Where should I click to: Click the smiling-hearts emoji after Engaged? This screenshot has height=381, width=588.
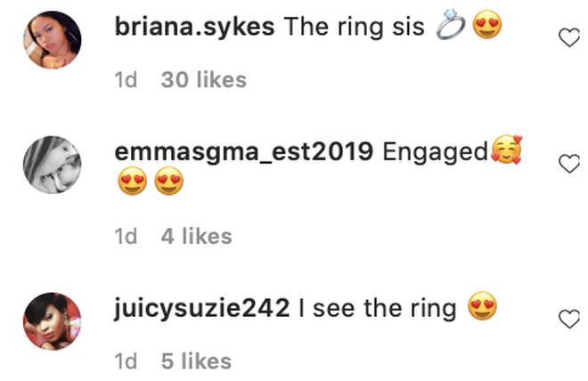(x=507, y=150)
